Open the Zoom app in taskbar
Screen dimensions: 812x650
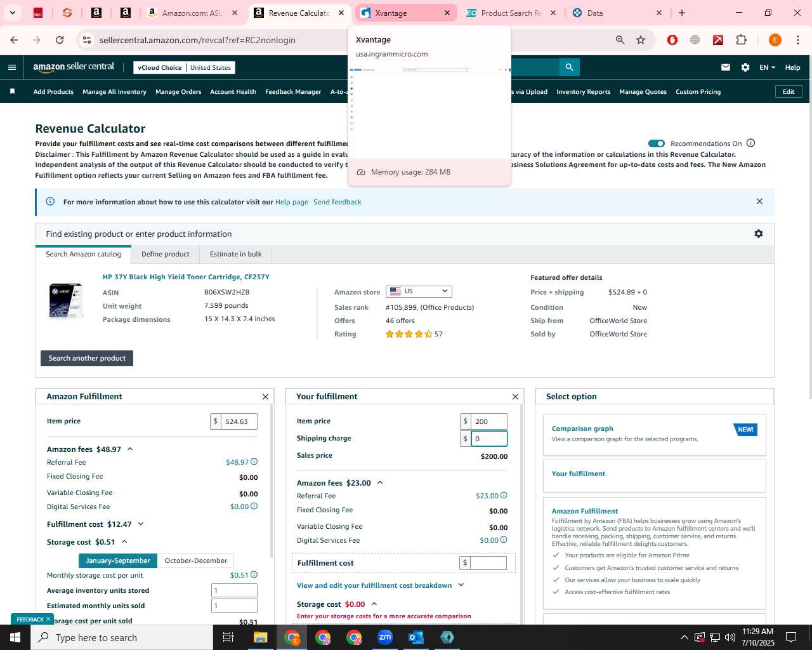pyautogui.click(x=385, y=637)
